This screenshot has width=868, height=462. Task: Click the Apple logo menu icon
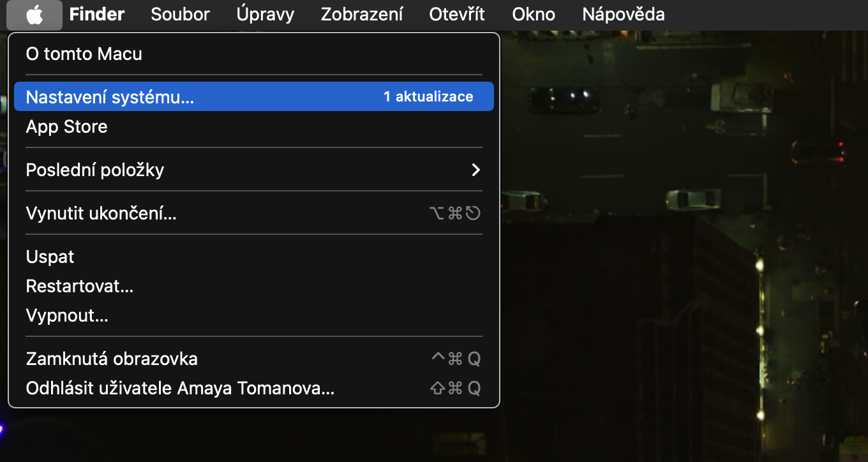pyautogui.click(x=34, y=15)
